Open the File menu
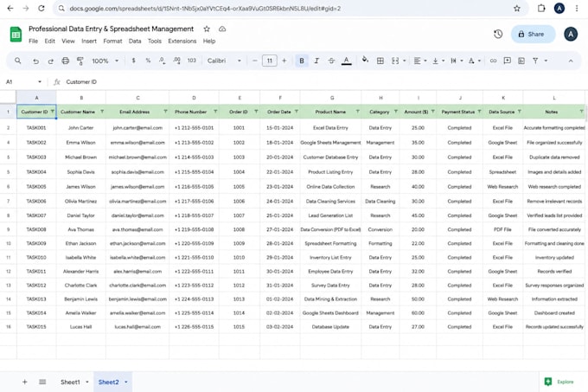 pyautogui.click(x=34, y=41)
